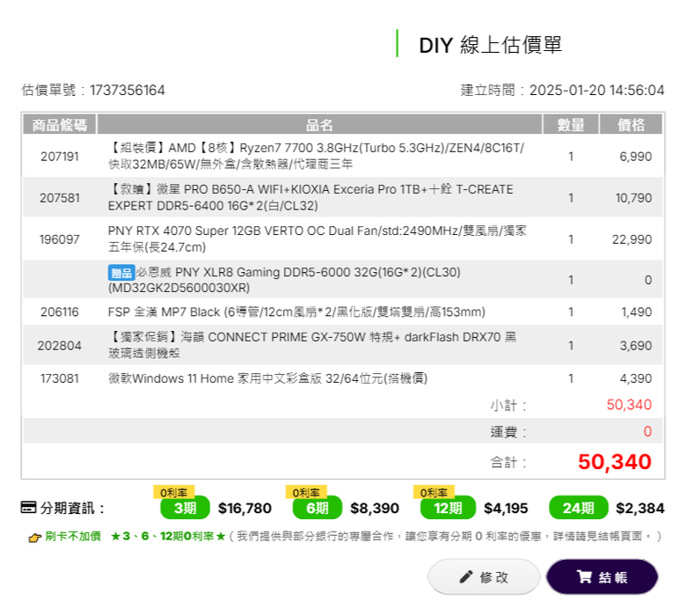Click the 0利率 tag above 3期
The height and width of the screenshot is (616, 686).
click(x=173, y=493)
